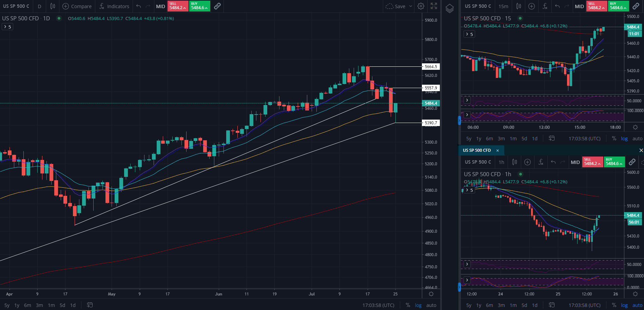This screenshot has height=310, width=644.
Task: Click SELL 5484.2 in 1h chart
Action: (592, 162)
